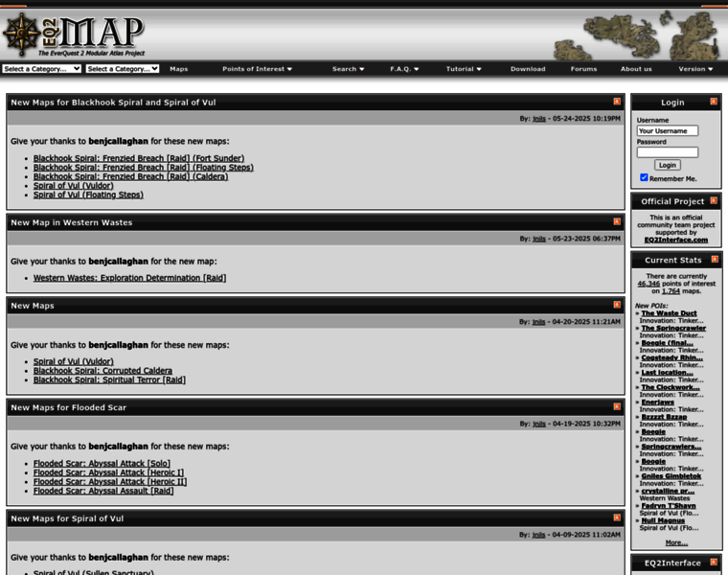Toggle the Remember Me checkbox
Viewport: 728px width, 575px height.
pos(644,177)
